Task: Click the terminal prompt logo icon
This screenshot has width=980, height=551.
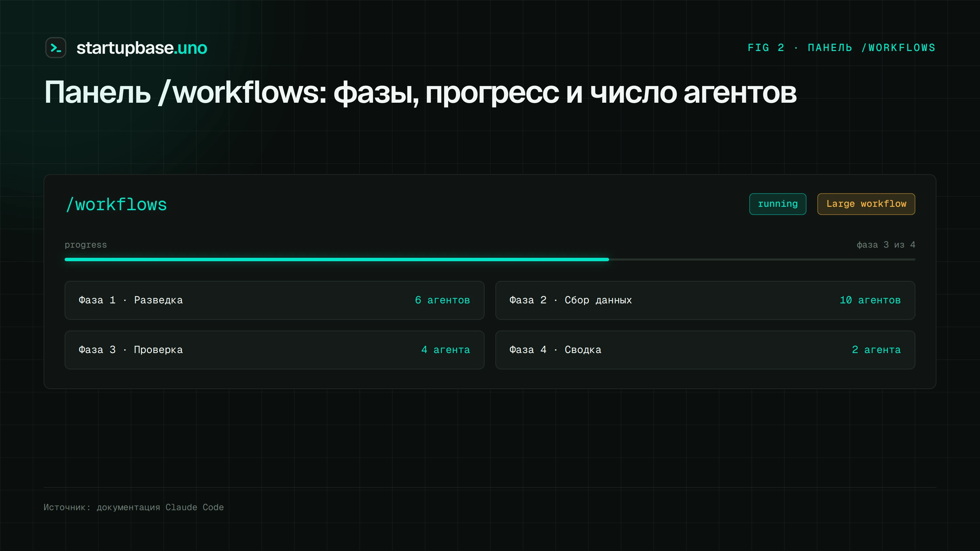Action: 55,48
